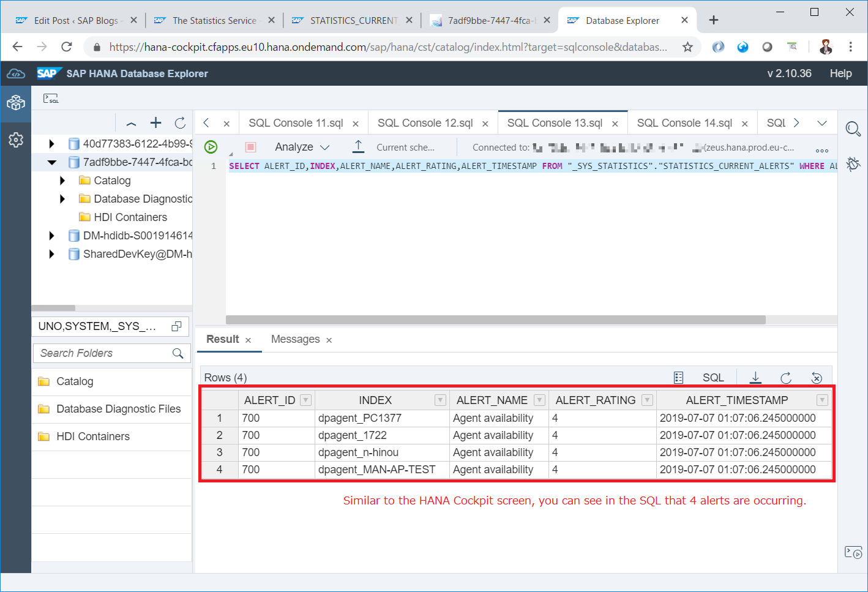The width and height of the screenshot is (868, 592).
Task: Select the search magnifier in the right sidebar
Action: pos(853,129)
